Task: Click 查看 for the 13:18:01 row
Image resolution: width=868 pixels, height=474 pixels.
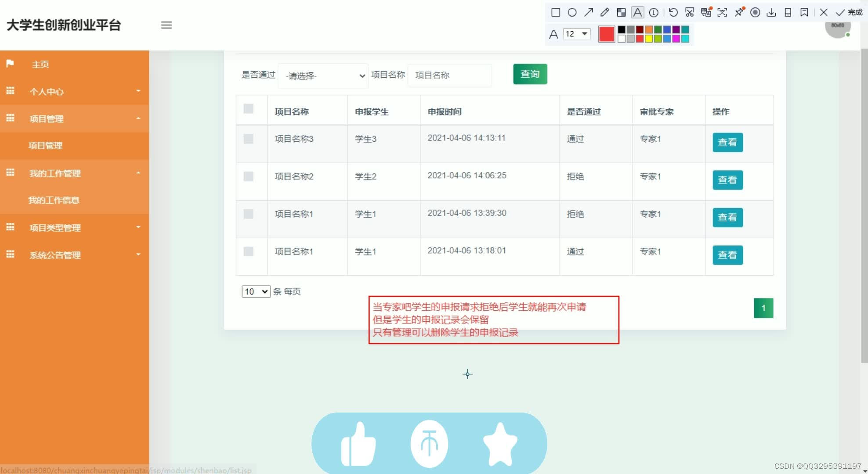Action: point(727,255)
